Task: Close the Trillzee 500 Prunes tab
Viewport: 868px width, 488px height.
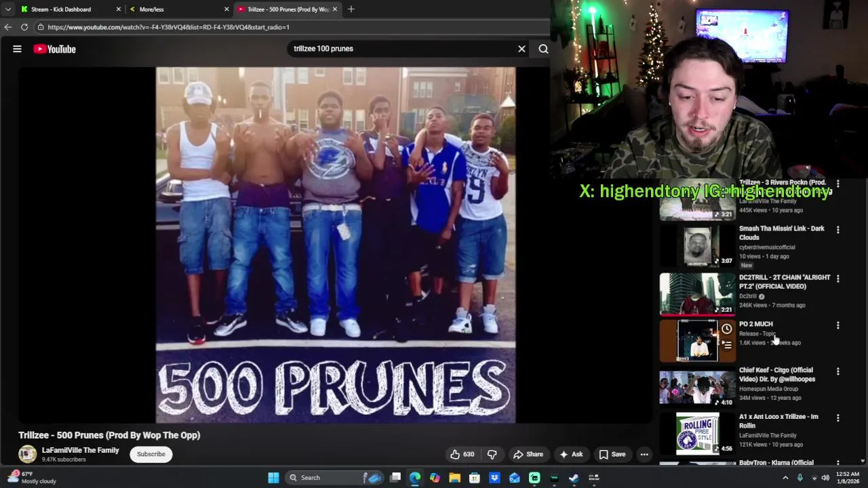Action: (335, 9)
